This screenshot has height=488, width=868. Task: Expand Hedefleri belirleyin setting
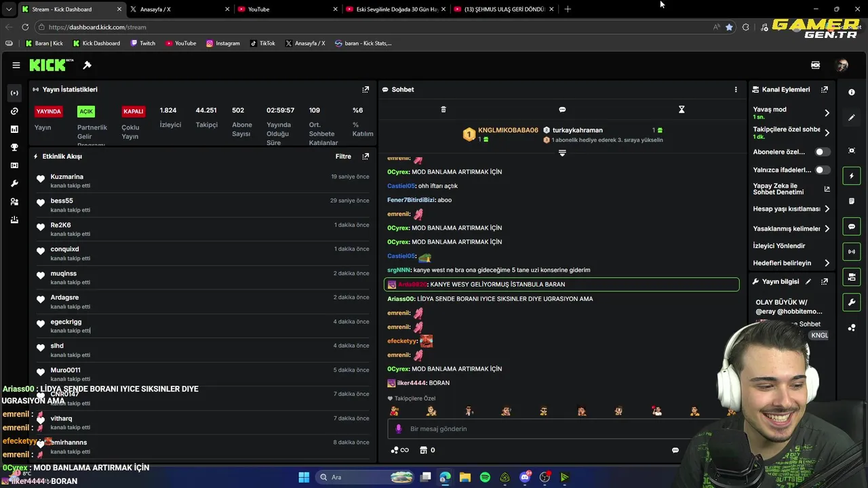tap(827, 263)
